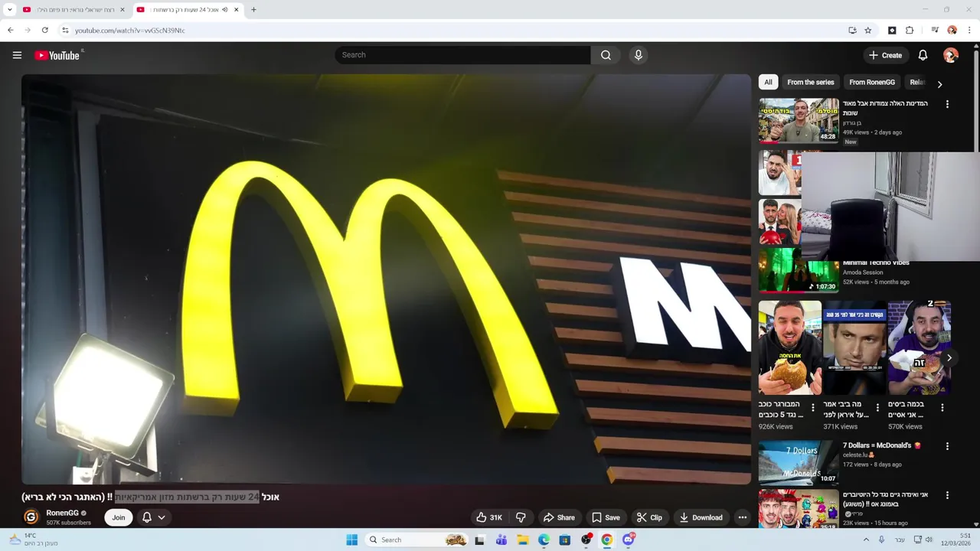Click the taskbar Search box
Screen dimensions: 980x551
tap(417, 540)
